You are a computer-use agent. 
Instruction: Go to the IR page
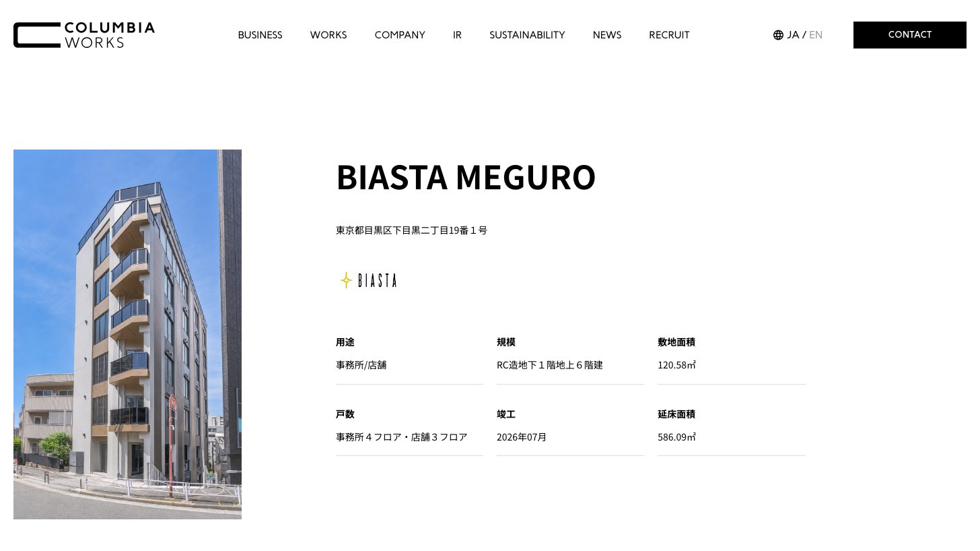457,35
